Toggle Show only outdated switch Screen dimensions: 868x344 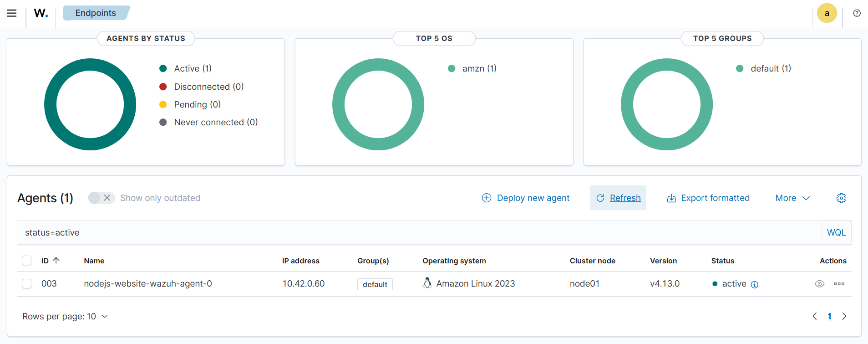(101, 198)
